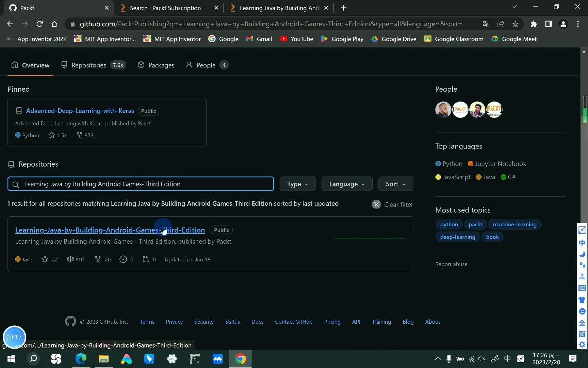Filter by Jupyter Notebook language

click(497, 164)
